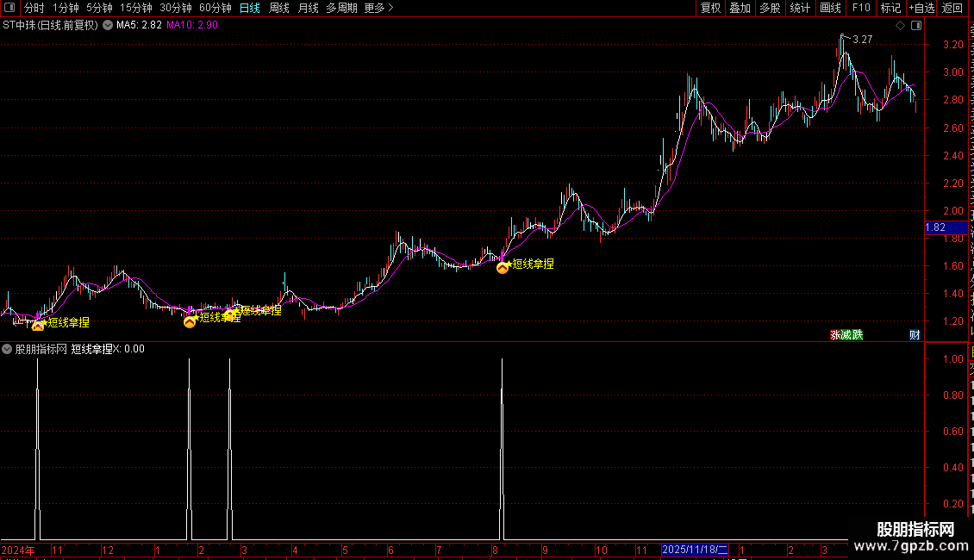Expand the 更多 periods menu
The width and height of the screenshot is (974, 560).
378,8
